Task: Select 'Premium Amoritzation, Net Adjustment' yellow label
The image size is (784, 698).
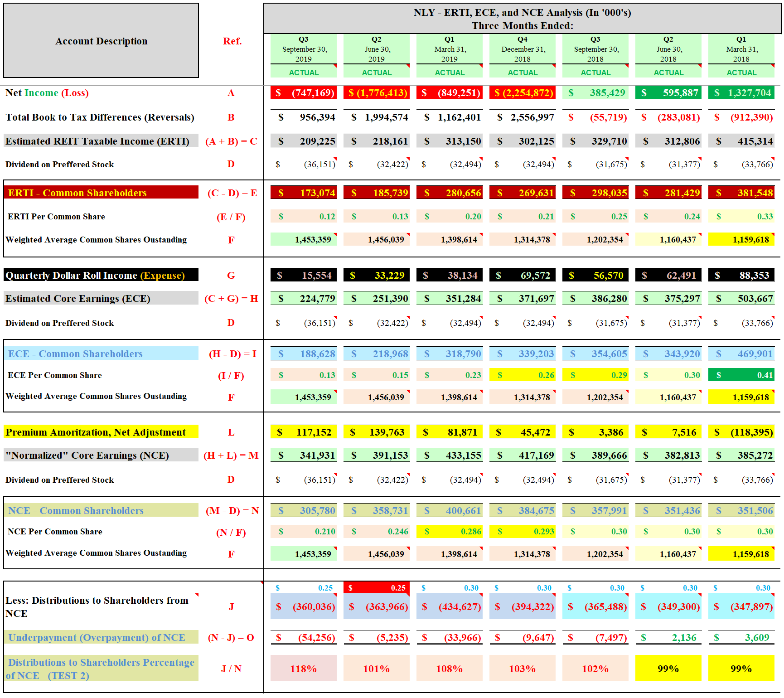Action: point(101,432)
